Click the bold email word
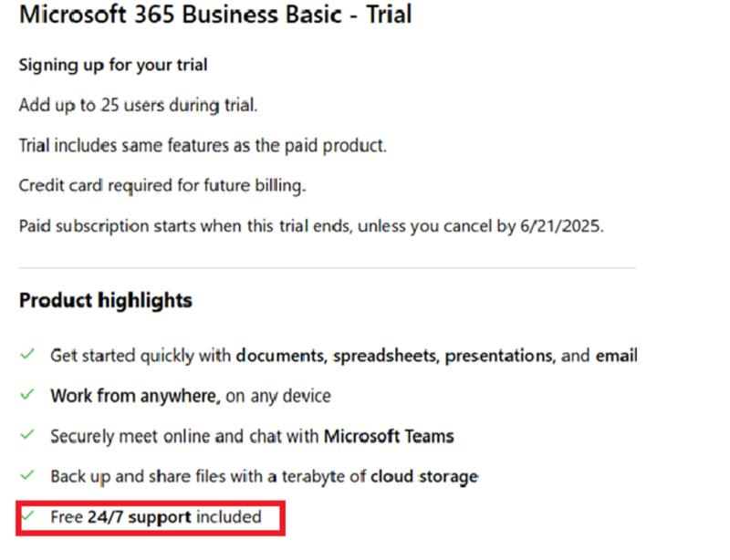Viewport: 730px width, 560px height. coord(617,356)
